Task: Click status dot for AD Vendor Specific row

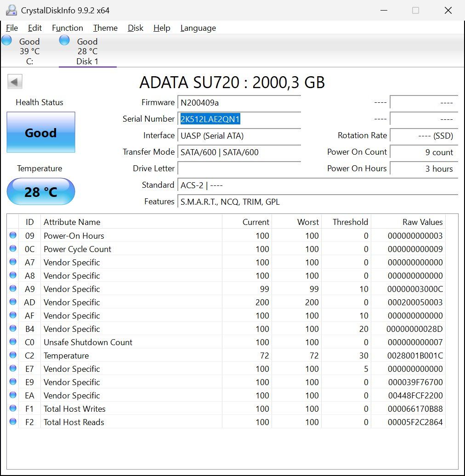Action: [x=13, y=302]
